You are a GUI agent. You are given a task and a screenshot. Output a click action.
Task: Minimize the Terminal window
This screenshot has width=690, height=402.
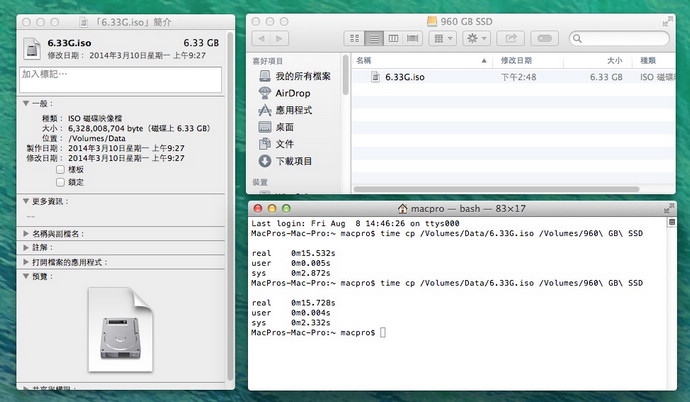tap(272, 208)
